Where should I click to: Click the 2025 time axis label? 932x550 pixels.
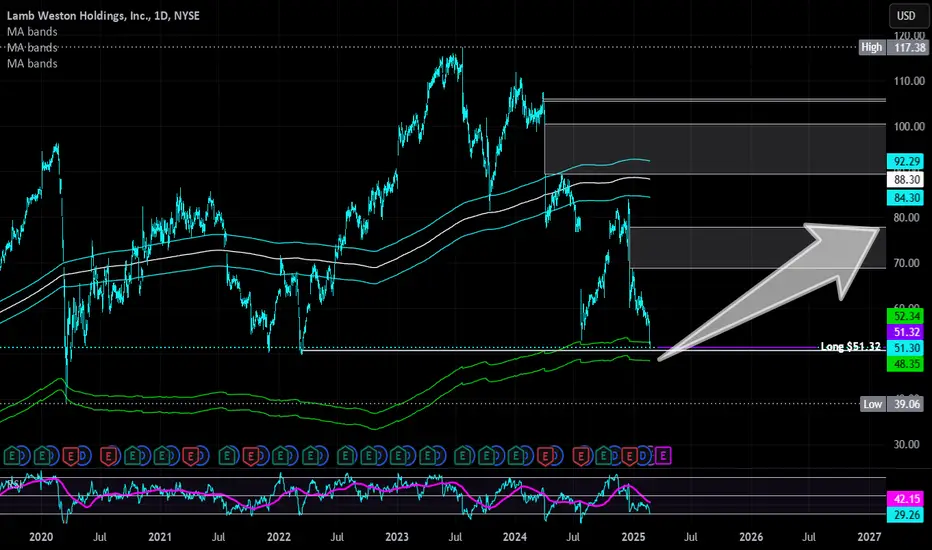tap(633, 537)
